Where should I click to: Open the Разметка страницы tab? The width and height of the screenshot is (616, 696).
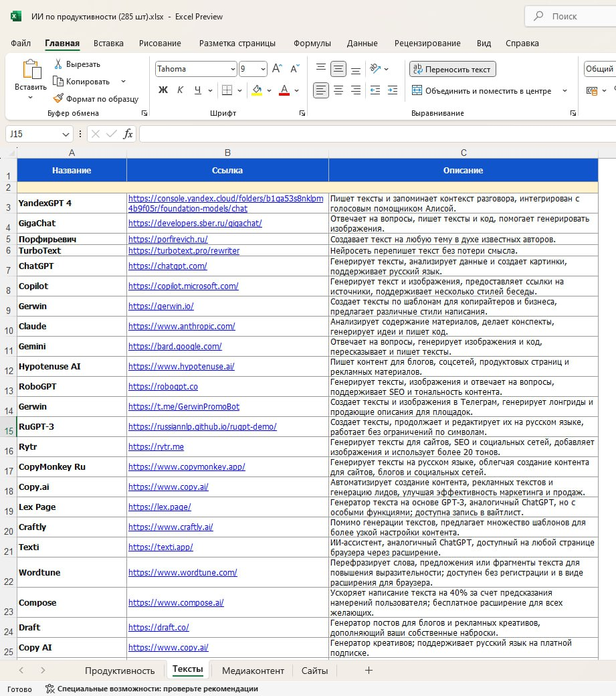click(237, 43)
